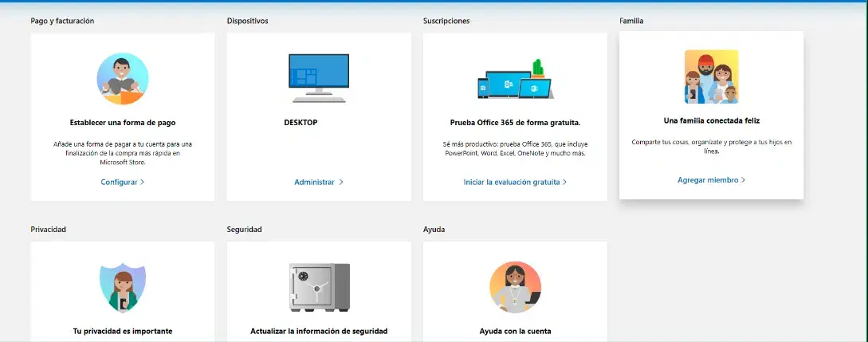This screenshot has width=868, height=342.
Task: Click the security safe illustration
Action: point(320,287)
